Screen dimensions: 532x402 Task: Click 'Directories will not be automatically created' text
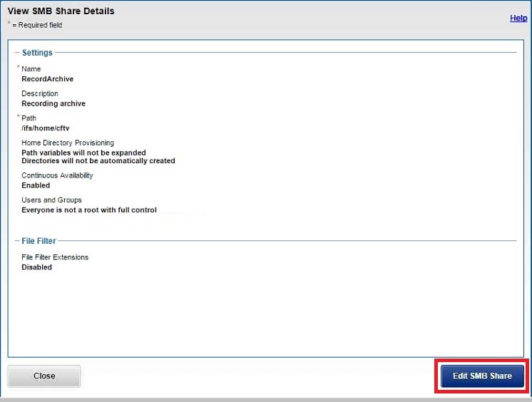point(98,160)
